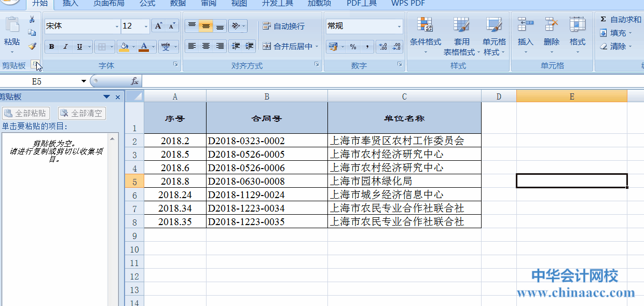The width and height of the screenshot is (644, 306).
Task: Click the increase decimal icon
Action: (383, 47)
